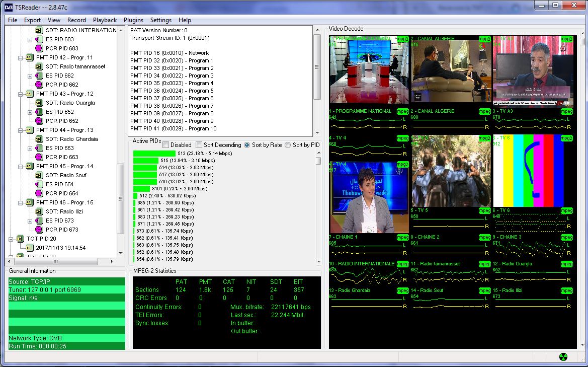The image size is (588, 367).
Task: Open the Playback menu
Action: (105, 20)
